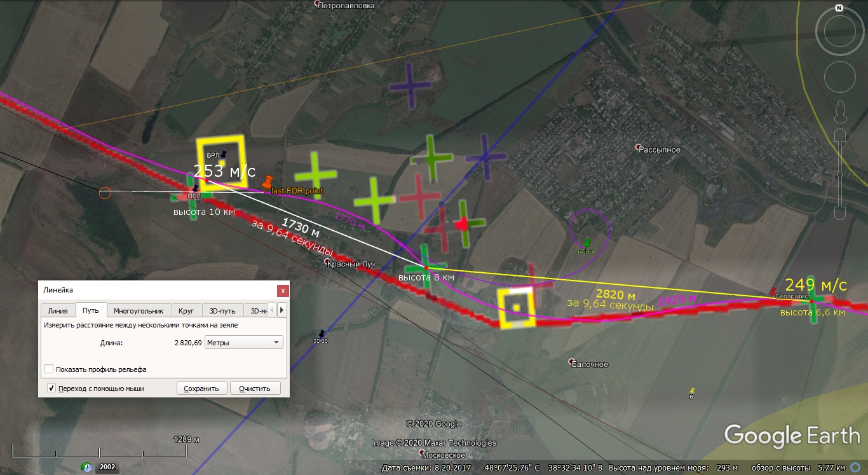Click the compass N marker to reset north
The width and height of the screenshot is (868, 475).
[839, 8]
